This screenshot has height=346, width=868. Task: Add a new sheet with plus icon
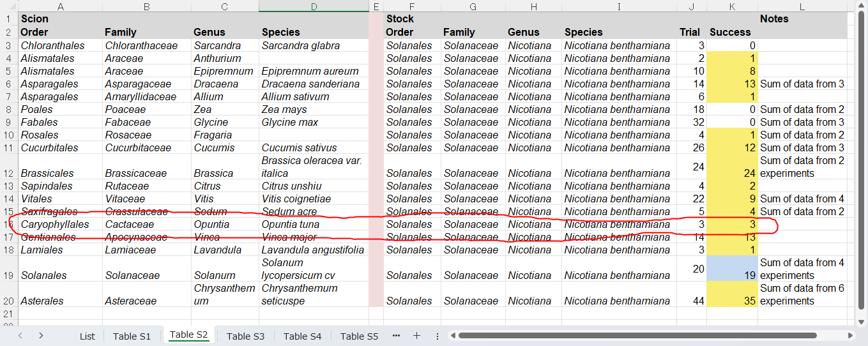click(416, 336)
